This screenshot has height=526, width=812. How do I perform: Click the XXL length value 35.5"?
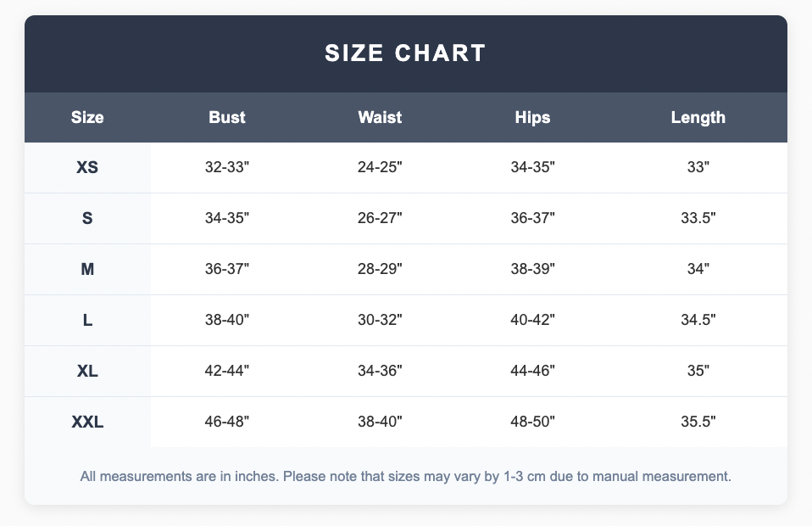coord(698,422)
